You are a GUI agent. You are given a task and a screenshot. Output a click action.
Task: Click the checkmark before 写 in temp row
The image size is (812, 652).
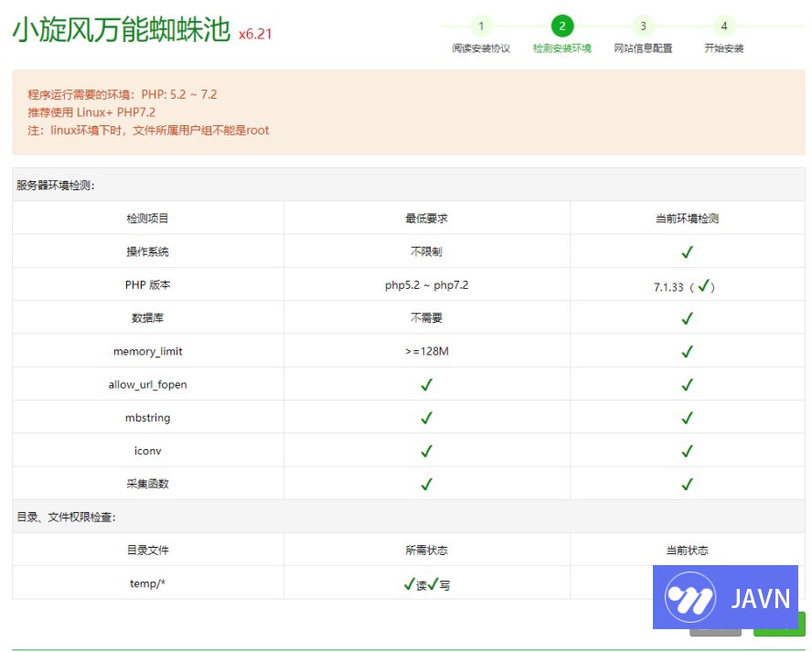pyautogui.click(x=433, y=584)
